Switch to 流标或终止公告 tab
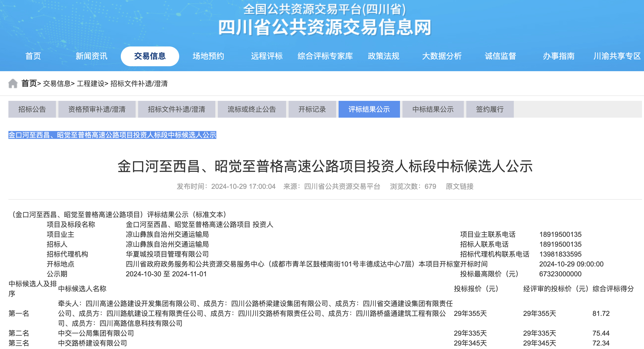The image size is (644, 349). pyautogui.click(x=252, y=109)
